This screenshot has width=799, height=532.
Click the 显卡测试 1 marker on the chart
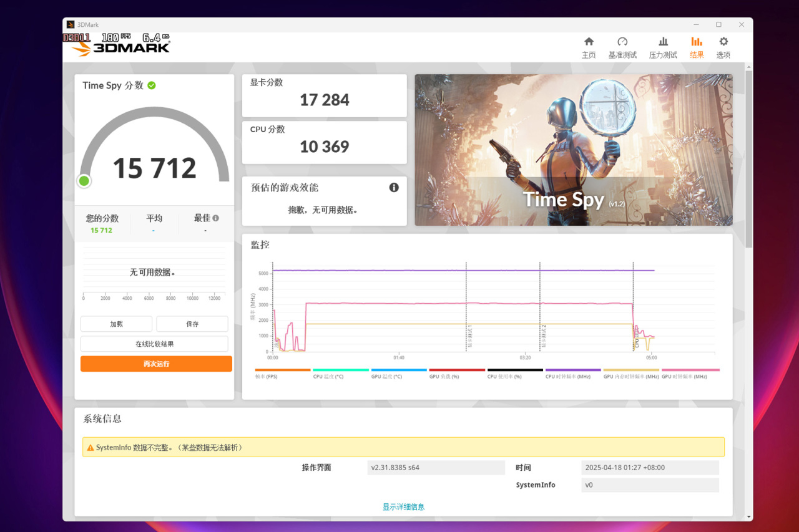click(x=470, y=337)
